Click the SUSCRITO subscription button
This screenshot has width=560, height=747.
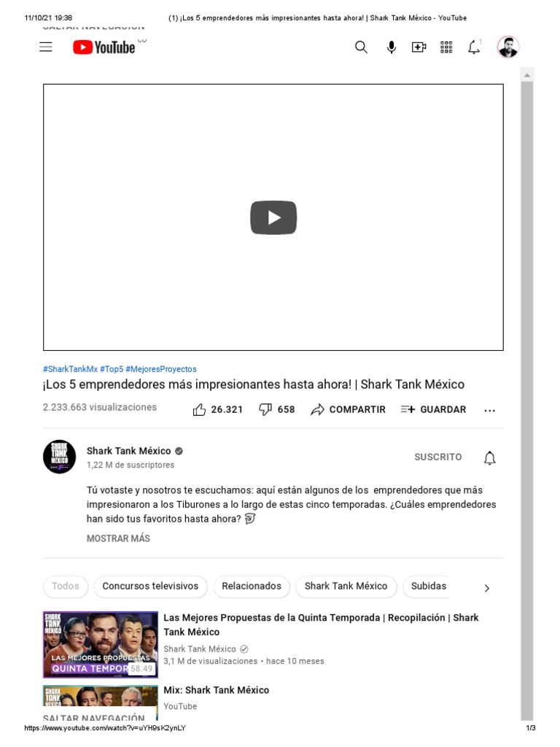[x=438, y=457]
